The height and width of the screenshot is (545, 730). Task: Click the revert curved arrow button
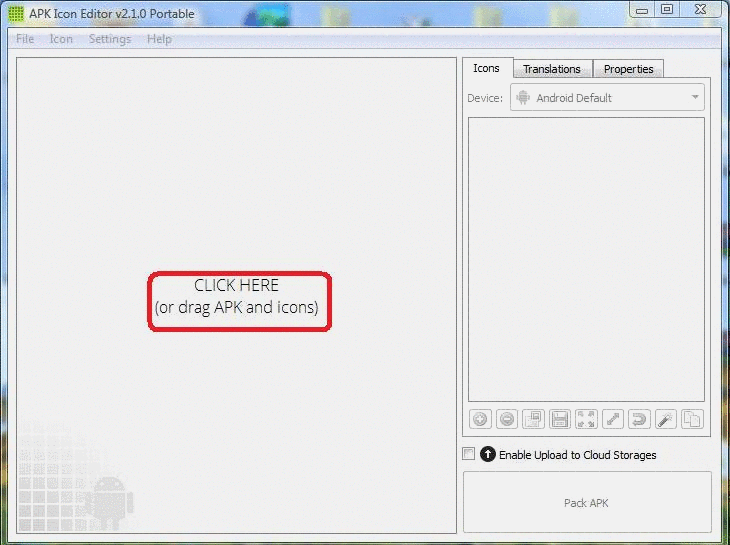[639, 419]
